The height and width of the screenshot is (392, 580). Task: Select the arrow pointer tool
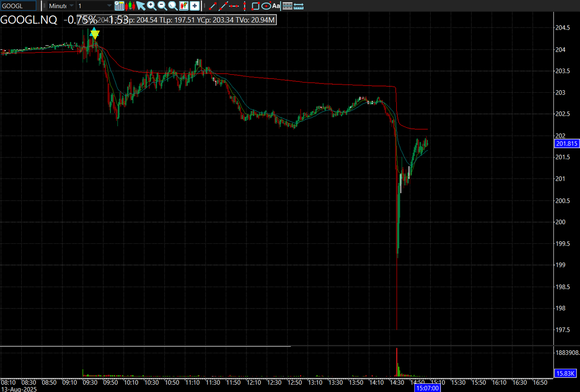tap(141, 6)
